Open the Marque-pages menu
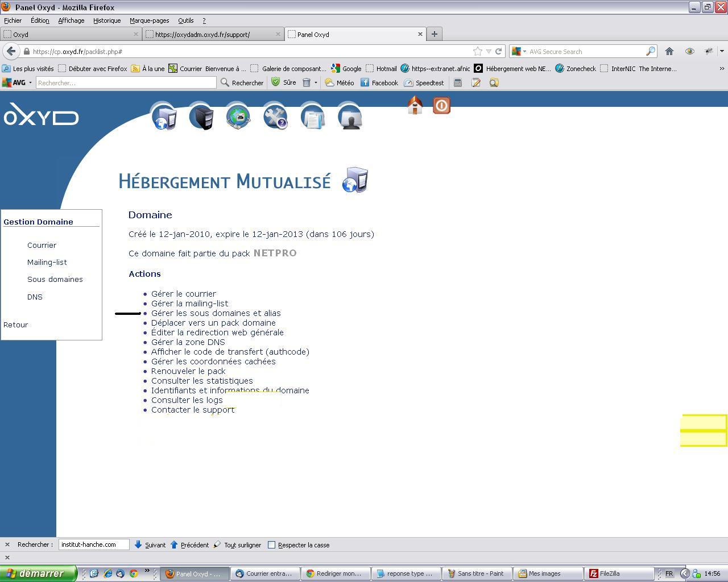 (149, 20)
